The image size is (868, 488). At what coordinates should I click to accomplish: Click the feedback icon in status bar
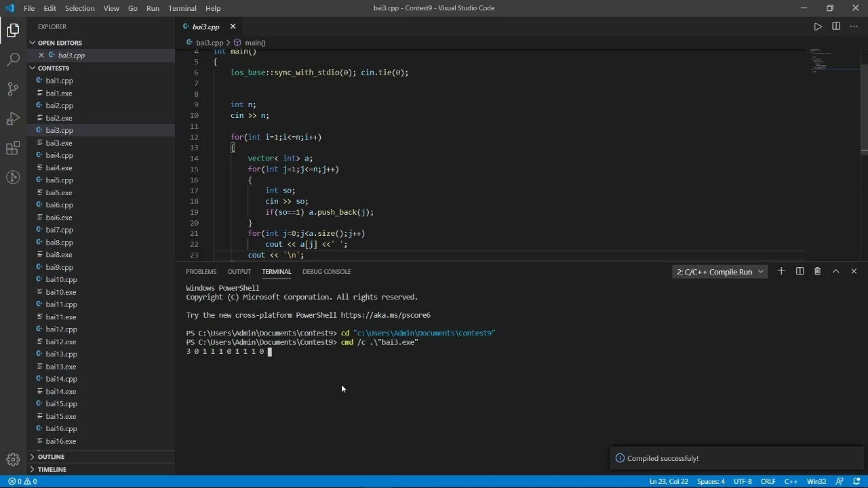coord(839,481)
